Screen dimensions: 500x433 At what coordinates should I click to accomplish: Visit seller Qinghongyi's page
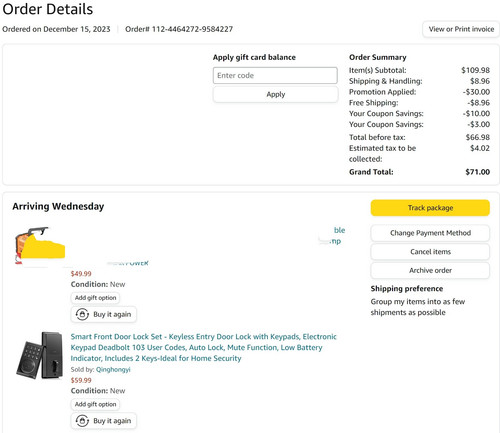[113, 369]
